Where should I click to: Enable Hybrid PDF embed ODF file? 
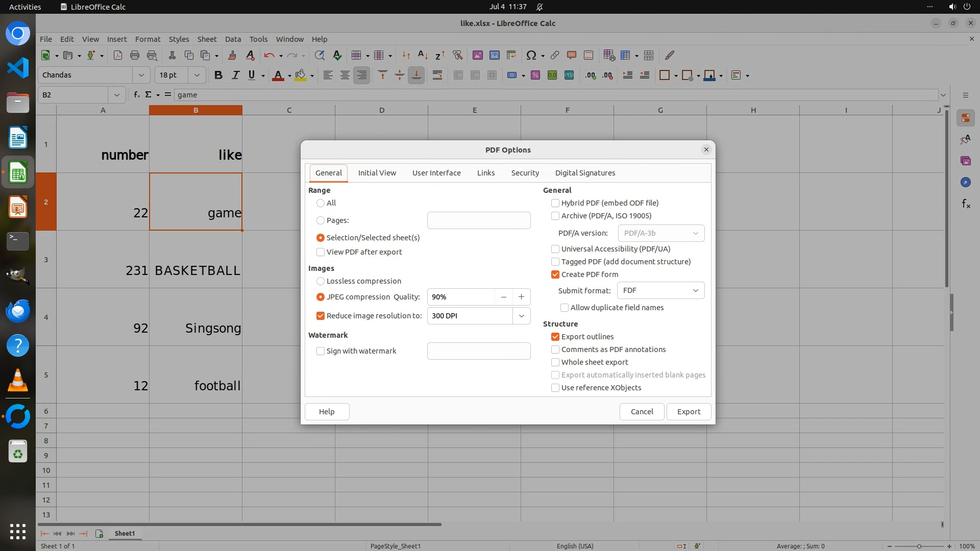point(555,203)
